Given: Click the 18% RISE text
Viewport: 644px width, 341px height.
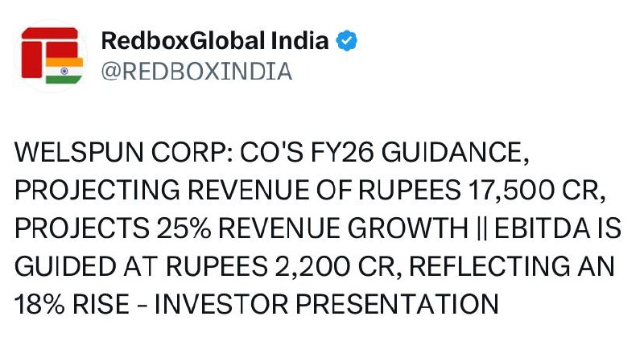Looking at the screenshot, I should coord(72,305).
